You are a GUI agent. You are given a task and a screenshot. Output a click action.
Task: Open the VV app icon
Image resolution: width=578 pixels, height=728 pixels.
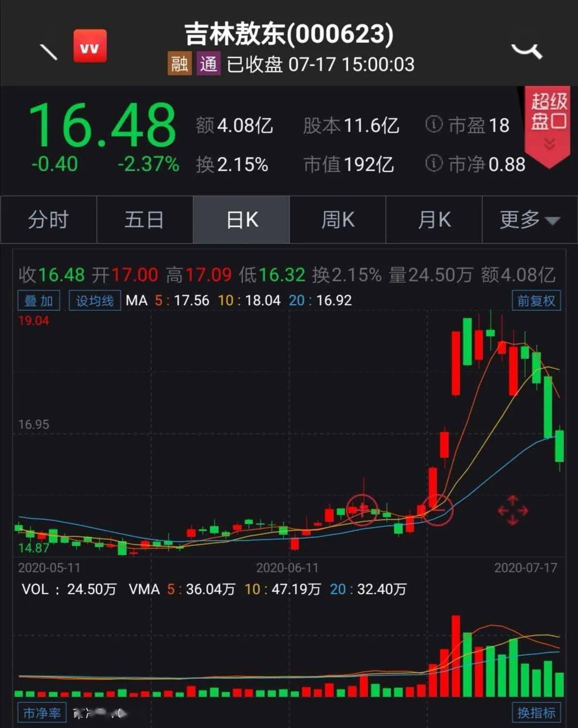tap(90, 47)
